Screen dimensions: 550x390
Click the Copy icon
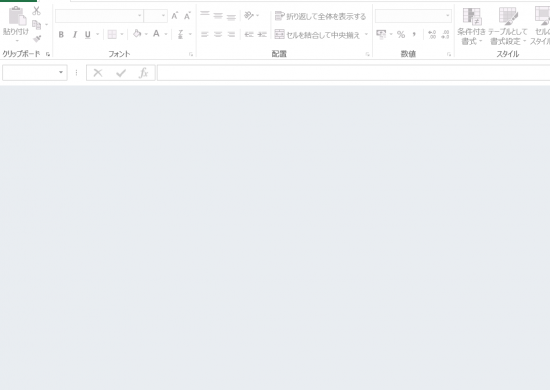tap(36, 25)
